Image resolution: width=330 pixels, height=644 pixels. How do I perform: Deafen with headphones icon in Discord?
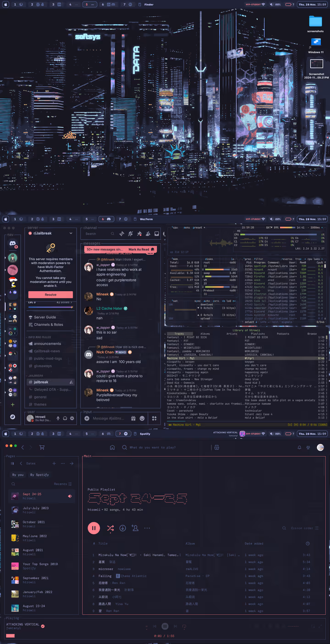click(65, 418)
